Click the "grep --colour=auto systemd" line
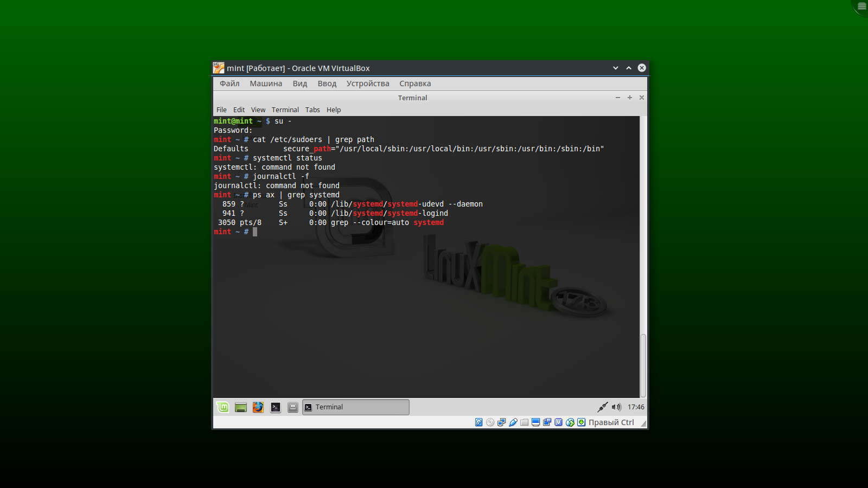This screenshot has width=868, height=488. tap(331, 222)
